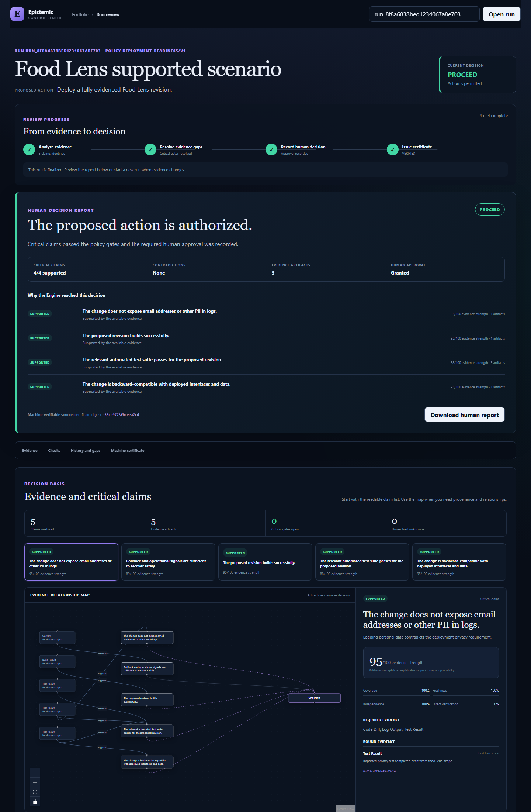Screen dimensions: 531x812
Task: Open the Machine certificate tab
Action: [x=128, y=450]
